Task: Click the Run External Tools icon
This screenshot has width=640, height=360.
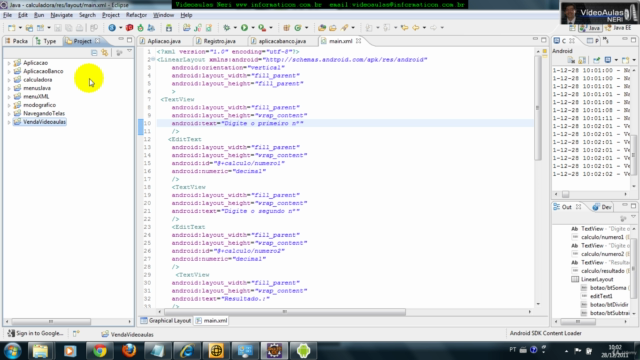Action: [262, 28]
